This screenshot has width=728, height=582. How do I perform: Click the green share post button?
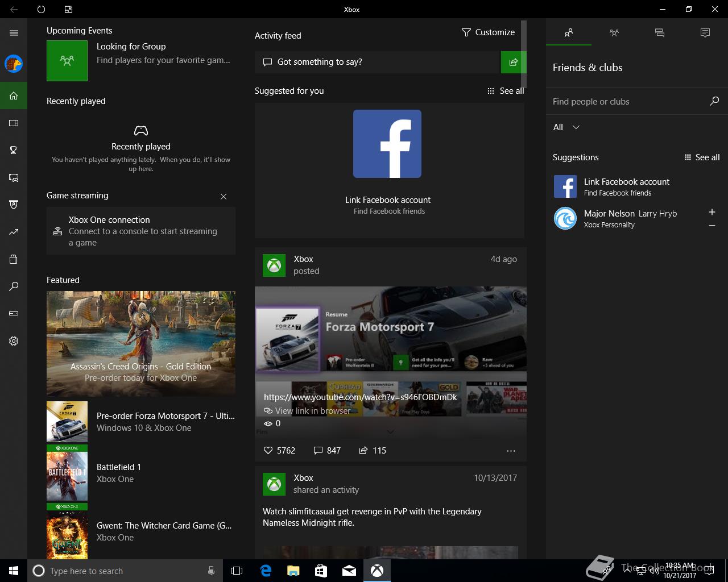(513, 62)
